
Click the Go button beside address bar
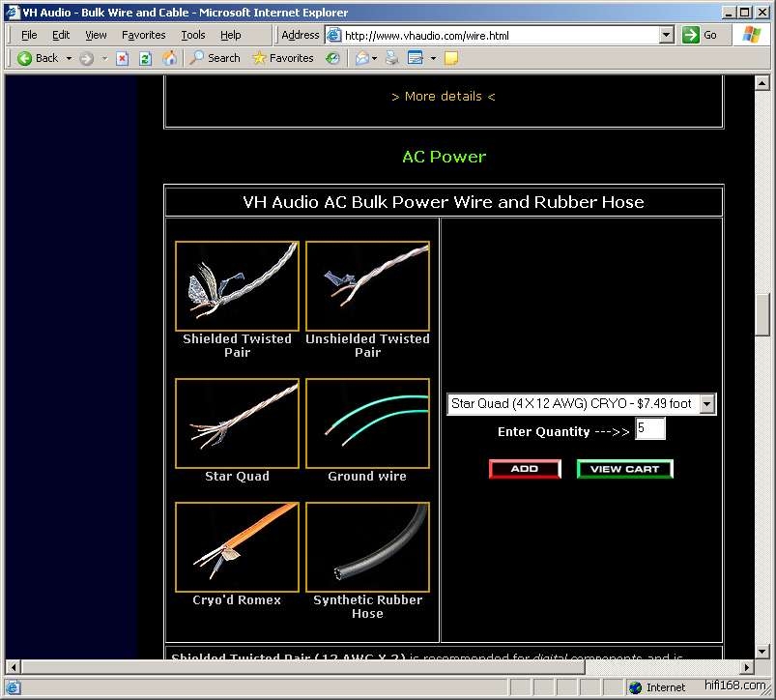pos(701,35)
